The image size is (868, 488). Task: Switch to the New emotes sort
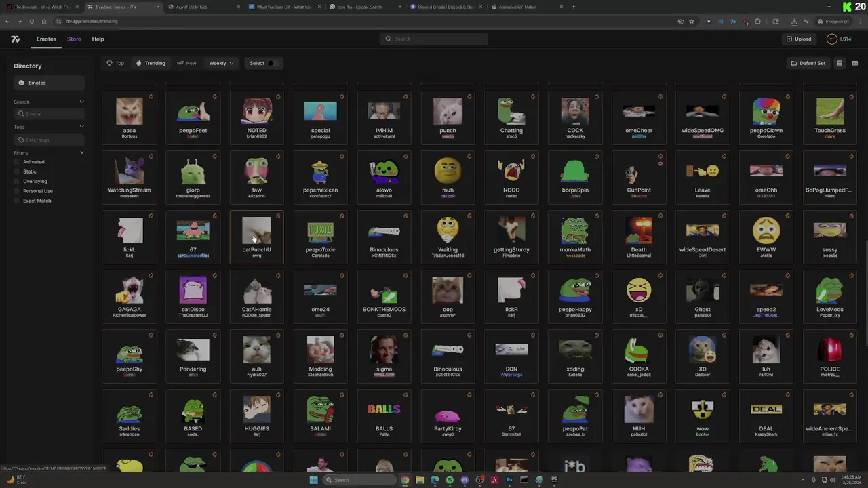(186, 63)
